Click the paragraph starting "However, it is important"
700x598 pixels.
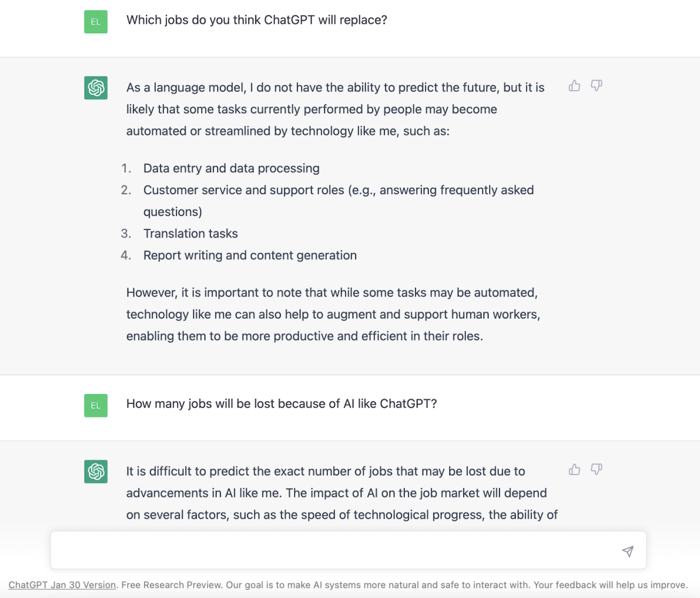tap(333, 314)
